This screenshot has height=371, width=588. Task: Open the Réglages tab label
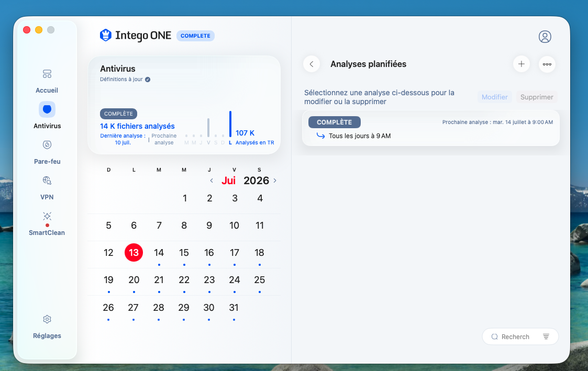[x=47, y=336]
